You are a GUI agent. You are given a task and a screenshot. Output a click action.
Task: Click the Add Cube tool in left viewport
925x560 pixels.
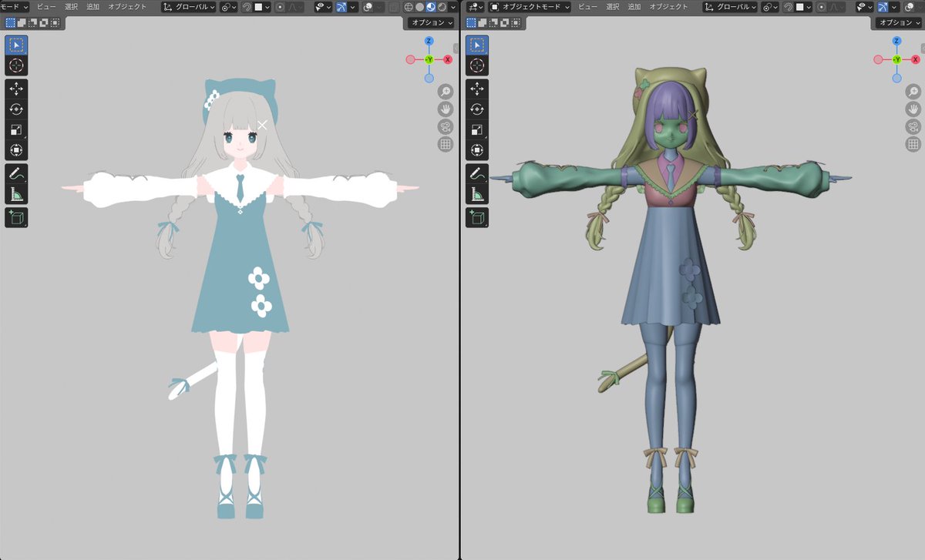(x=16, y=217)
